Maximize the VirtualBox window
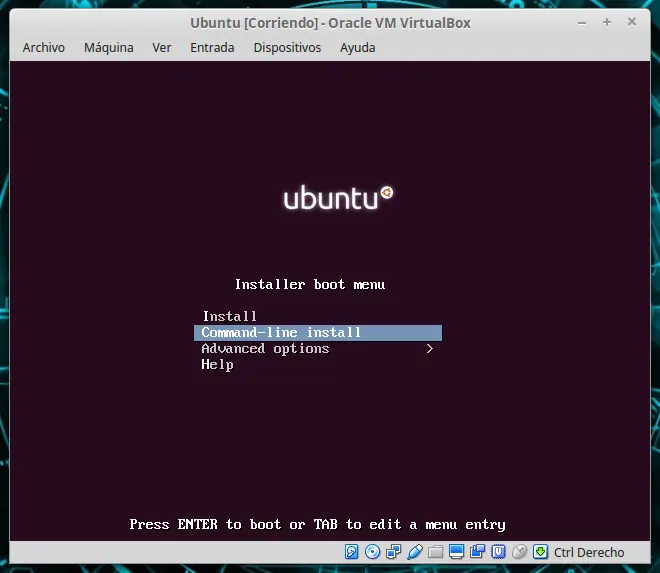 [x=607, y=22]
